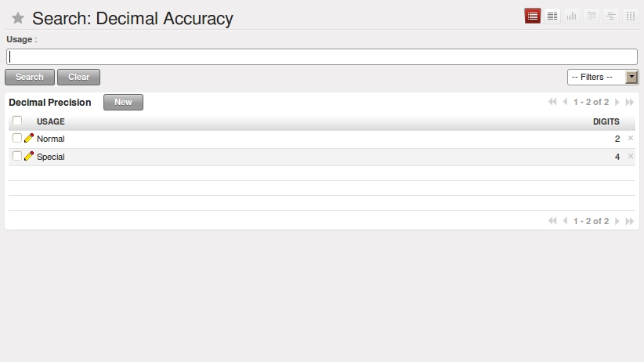Open the graph view icon

(572, 16)
